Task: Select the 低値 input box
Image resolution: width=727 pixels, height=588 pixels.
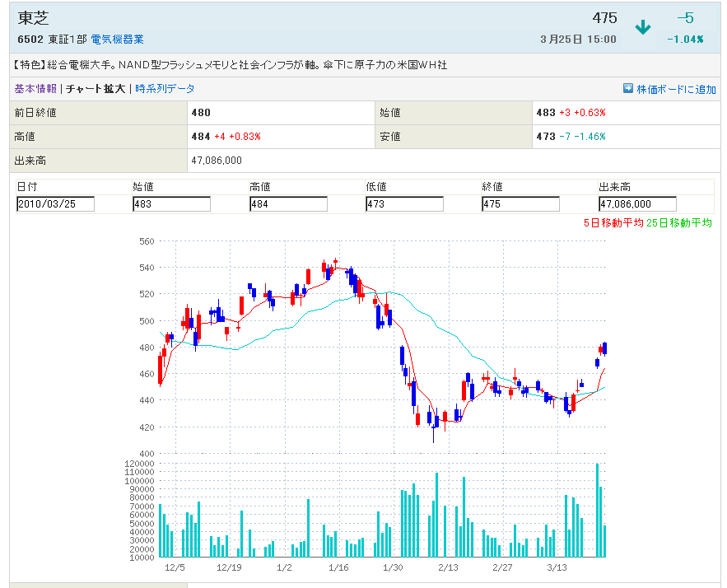Action: tap(404, 204)
